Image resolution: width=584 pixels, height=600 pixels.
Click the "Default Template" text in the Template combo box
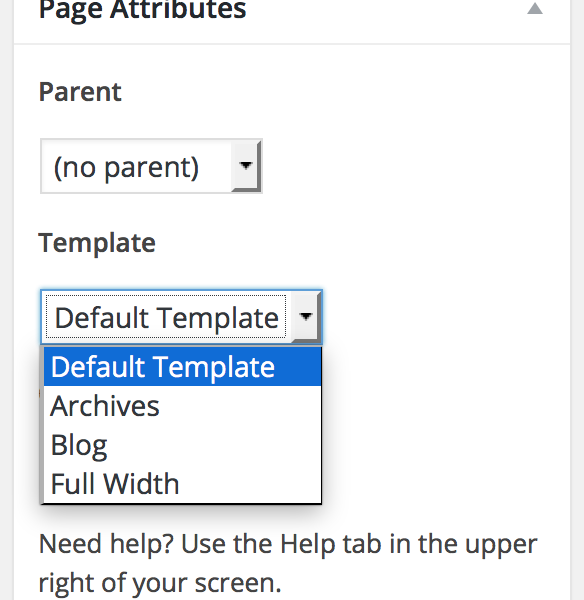166,317
